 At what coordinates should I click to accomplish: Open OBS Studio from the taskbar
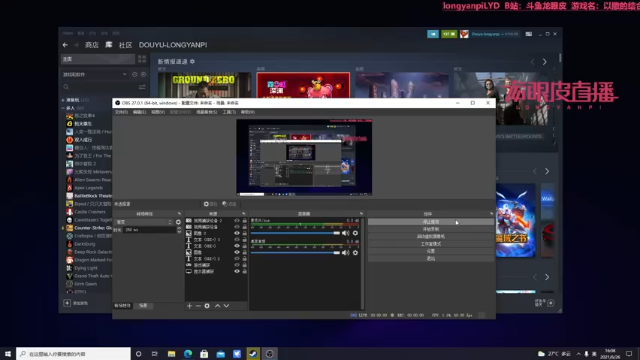coord(269,354)
